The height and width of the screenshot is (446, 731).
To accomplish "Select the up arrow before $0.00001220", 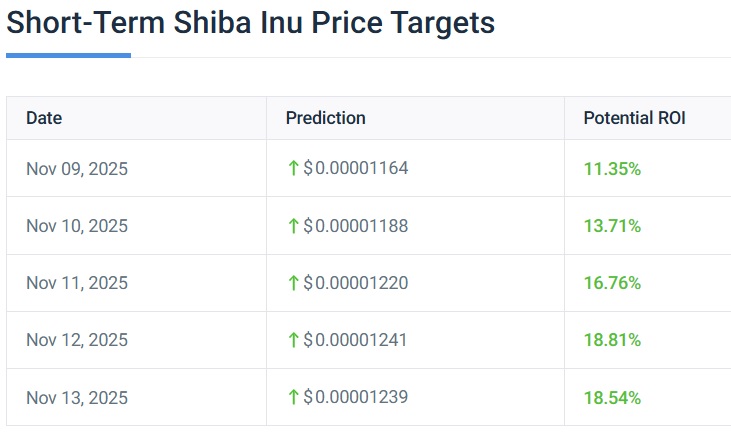I will [x=293, y=282].
